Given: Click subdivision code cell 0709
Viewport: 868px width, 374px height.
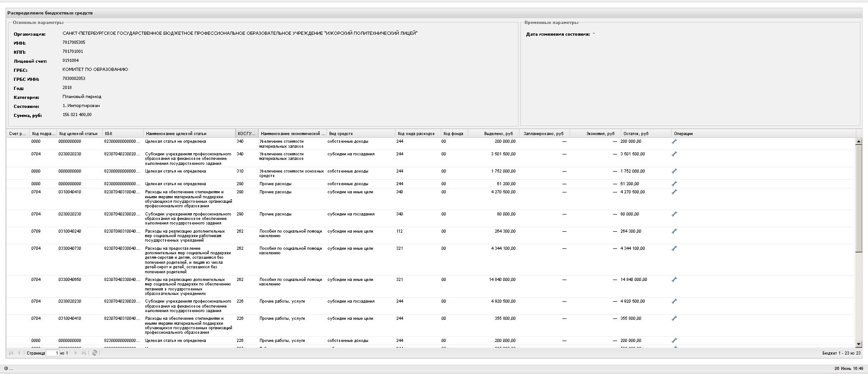Looking at the screenshot, I should (x=36, y=231).
